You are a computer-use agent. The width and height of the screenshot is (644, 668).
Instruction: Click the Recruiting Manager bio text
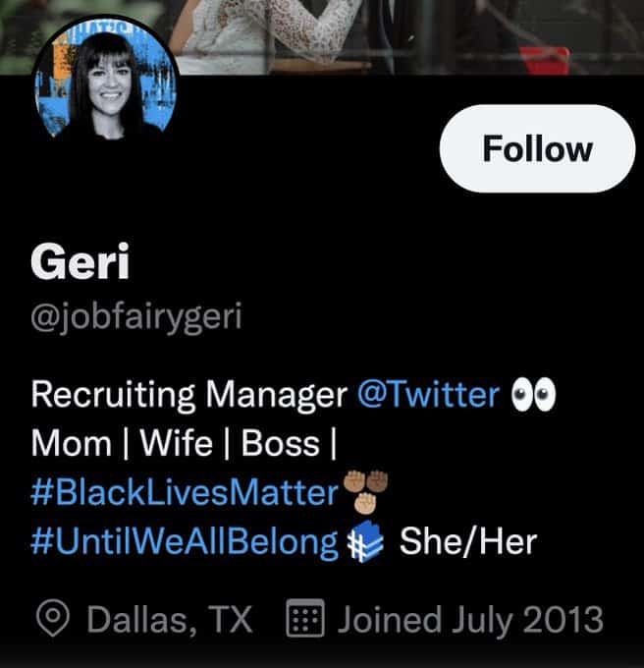pos(189,395)
